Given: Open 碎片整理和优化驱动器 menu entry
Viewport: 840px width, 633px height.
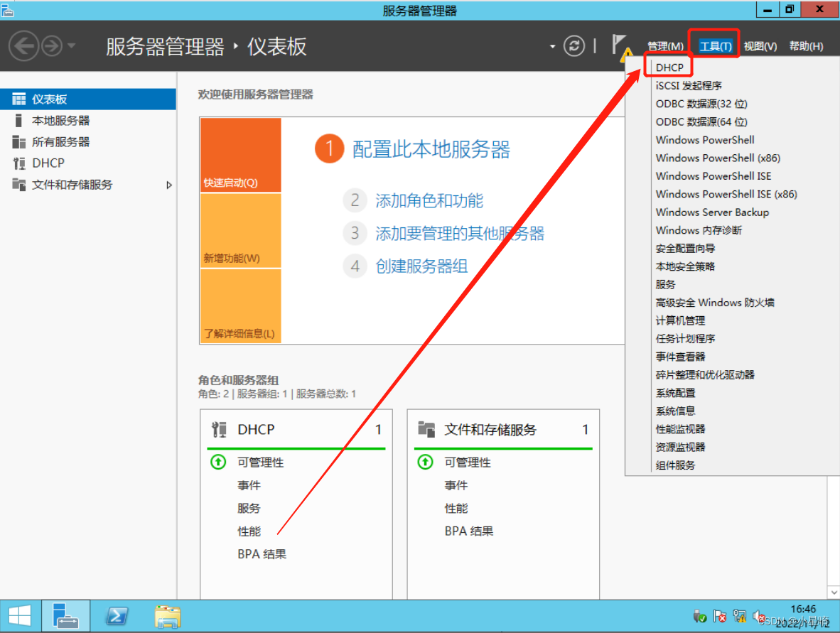Looking at the screenshot, I should click(705, 375).
